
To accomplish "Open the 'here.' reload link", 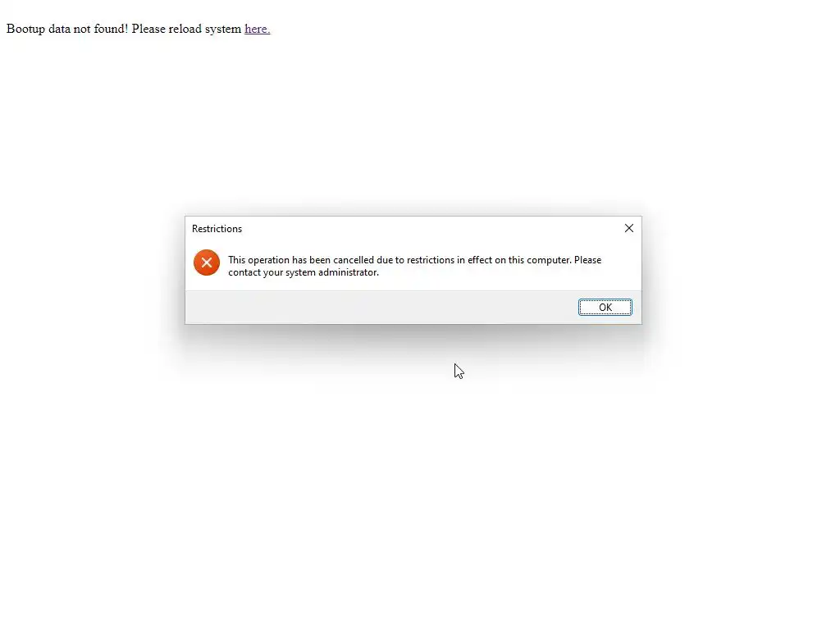I will [x=257, y=29].
